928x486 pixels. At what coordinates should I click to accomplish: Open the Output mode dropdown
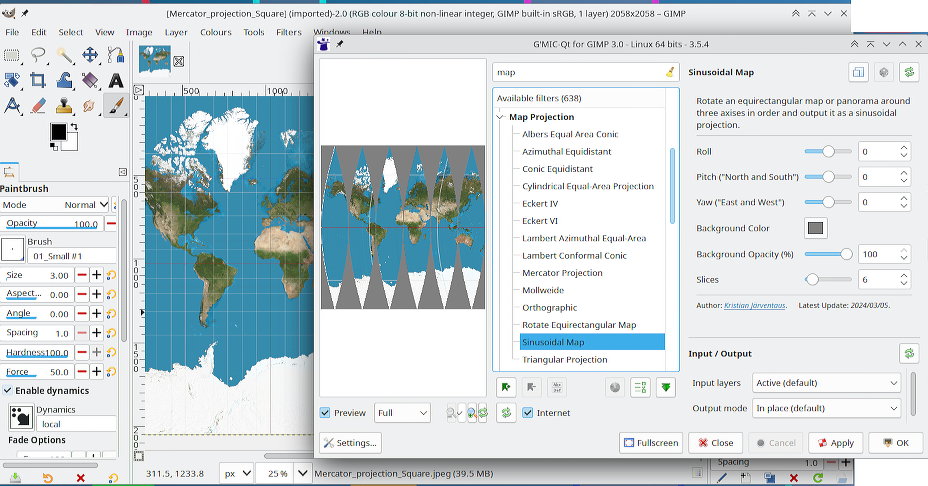point(826,408)
